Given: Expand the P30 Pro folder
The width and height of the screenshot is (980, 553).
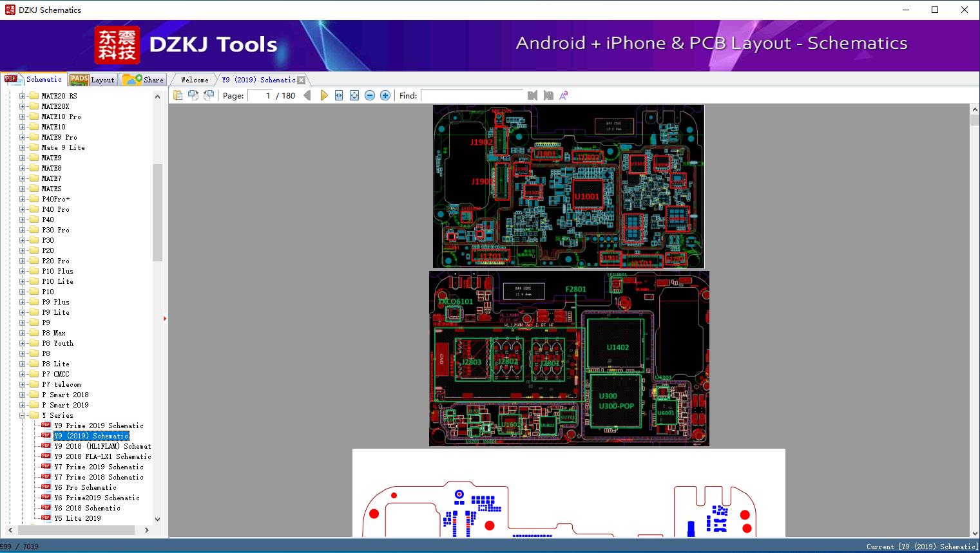Looking at the screenshot, I should pos(22,230).
